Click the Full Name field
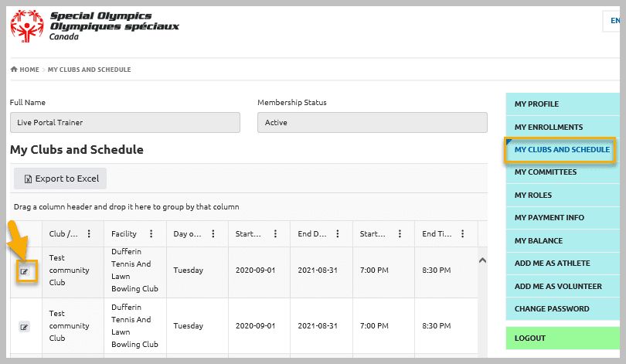The height and width of the screenshot is (364, 626). point(125,123)
